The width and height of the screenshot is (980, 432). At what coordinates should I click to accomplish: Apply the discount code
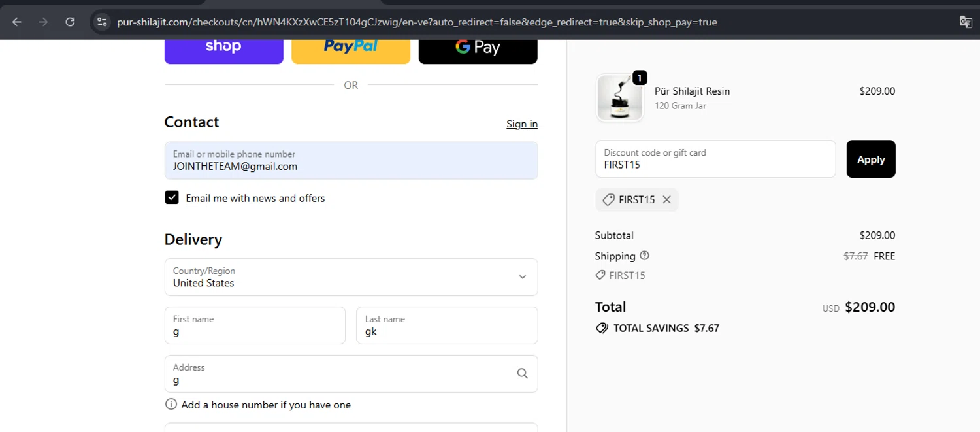click(x=871, y=159)
